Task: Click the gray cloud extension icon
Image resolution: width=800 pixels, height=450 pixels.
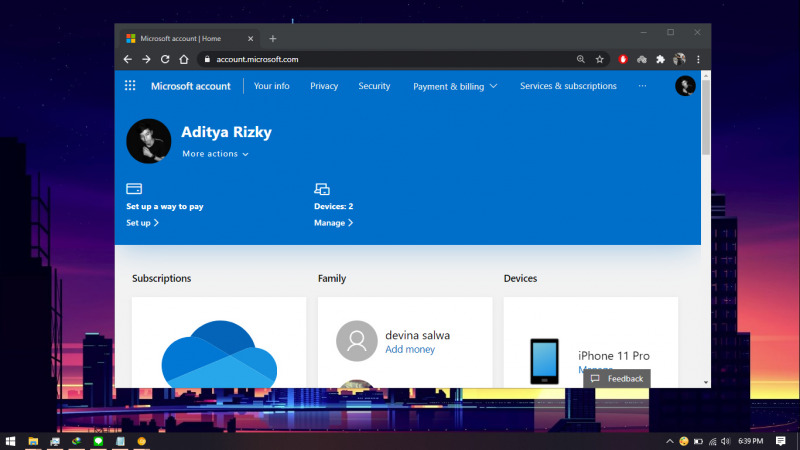Action: (x=642, y=59)
